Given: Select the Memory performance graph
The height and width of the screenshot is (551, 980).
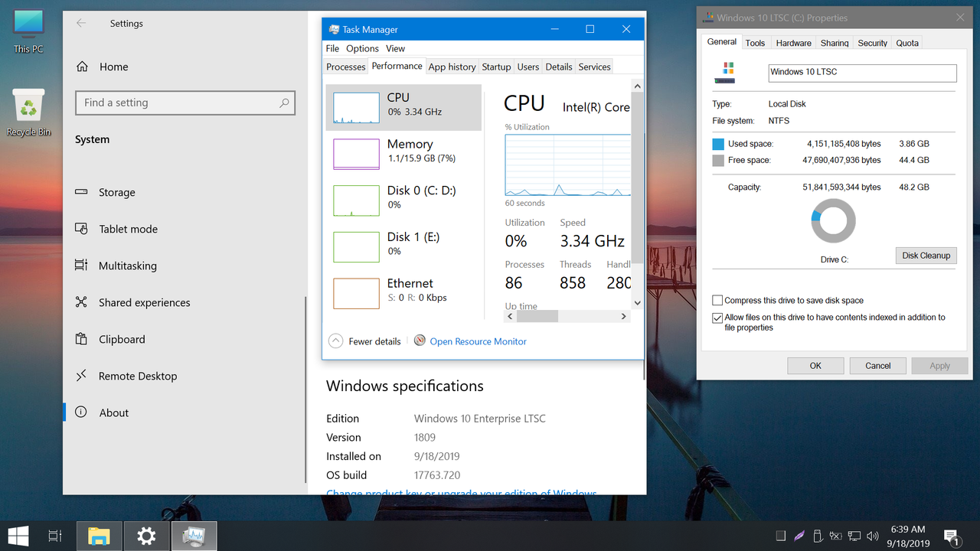Looking at the screenshot, I should pyautogui.click(x=356, y=154).
